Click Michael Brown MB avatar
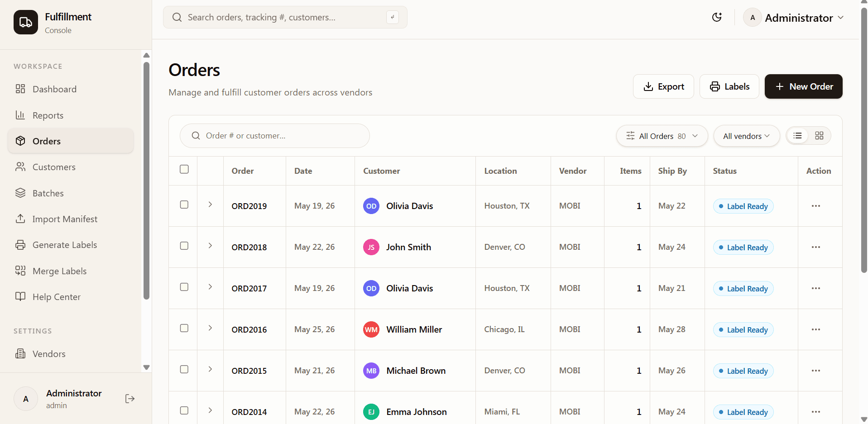The height and width of the screenshot is (424, 868). coord(371,371)
